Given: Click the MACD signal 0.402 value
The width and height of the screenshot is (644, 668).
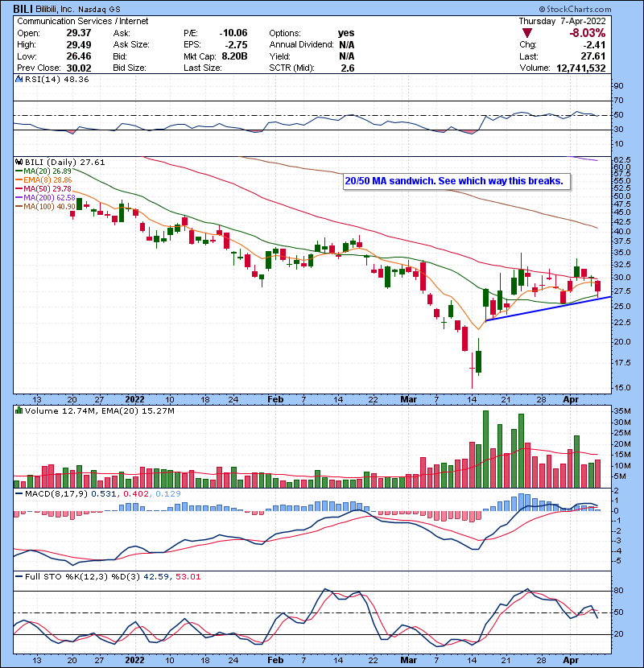Looking at the screenshot, I should pos(135,494).
